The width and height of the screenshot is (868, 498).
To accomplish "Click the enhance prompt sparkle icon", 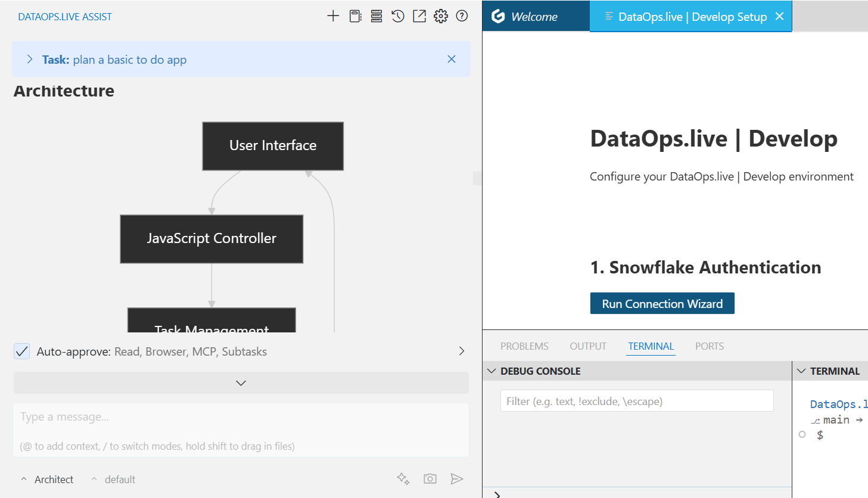I will [403, 478].
